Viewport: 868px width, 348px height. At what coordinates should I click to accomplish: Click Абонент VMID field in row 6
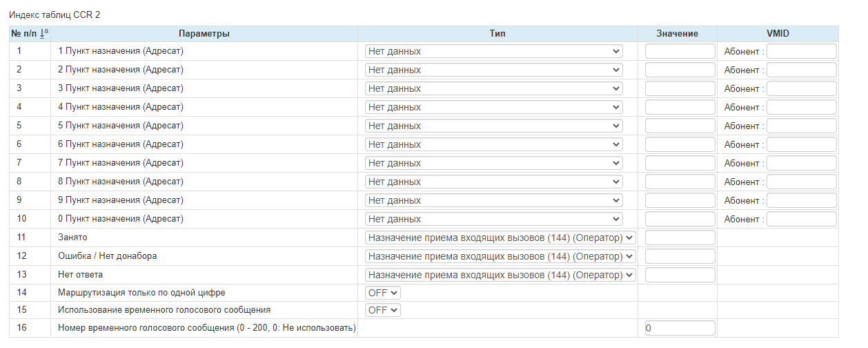(801, 144)
